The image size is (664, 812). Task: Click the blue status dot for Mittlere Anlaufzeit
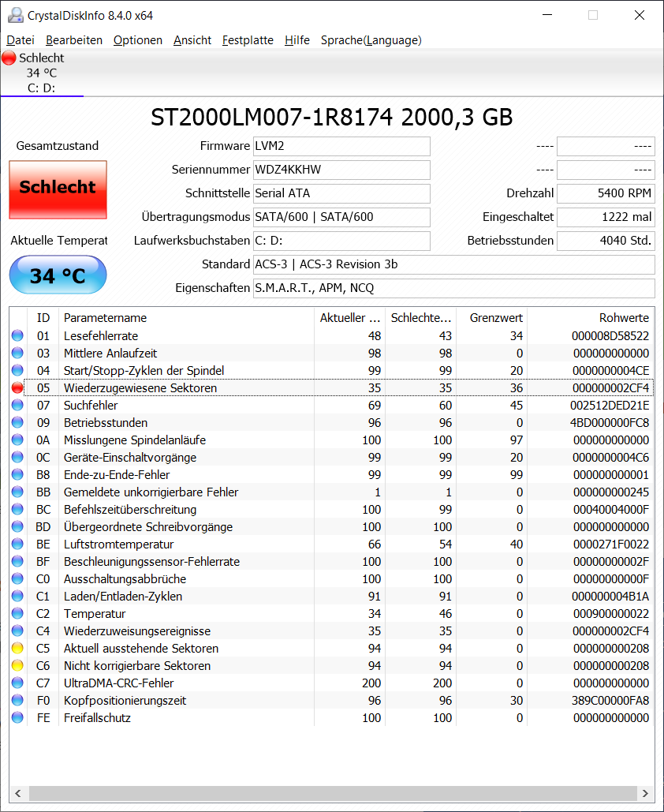coord(17,354)
